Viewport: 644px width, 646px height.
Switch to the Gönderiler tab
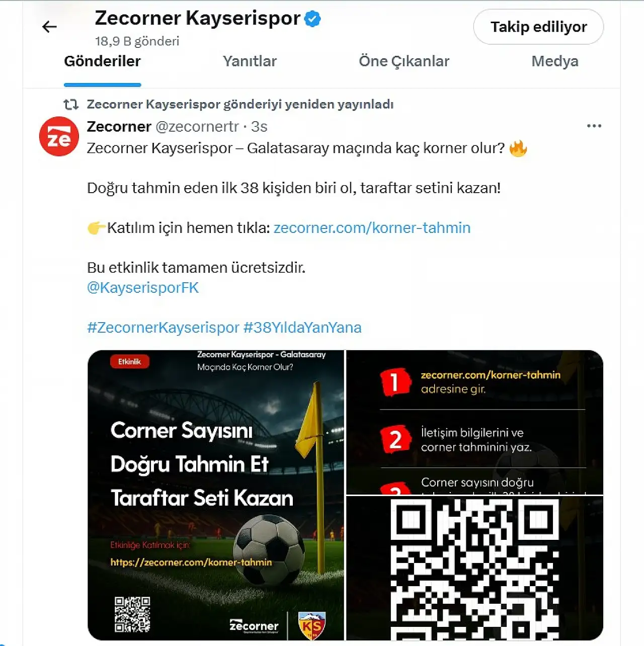coord(102,61)
